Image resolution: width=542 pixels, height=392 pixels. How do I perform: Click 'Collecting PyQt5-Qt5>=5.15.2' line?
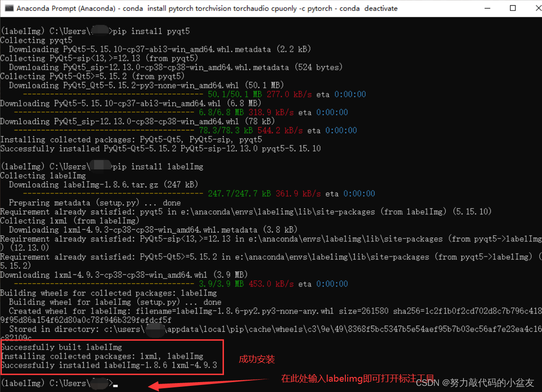(92, 76)
